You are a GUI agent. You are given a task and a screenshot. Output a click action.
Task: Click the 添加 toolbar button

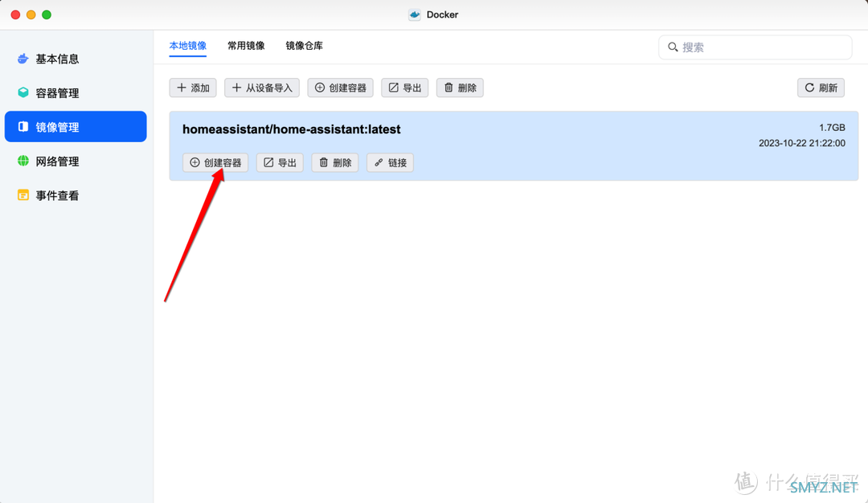click(193, 88)
